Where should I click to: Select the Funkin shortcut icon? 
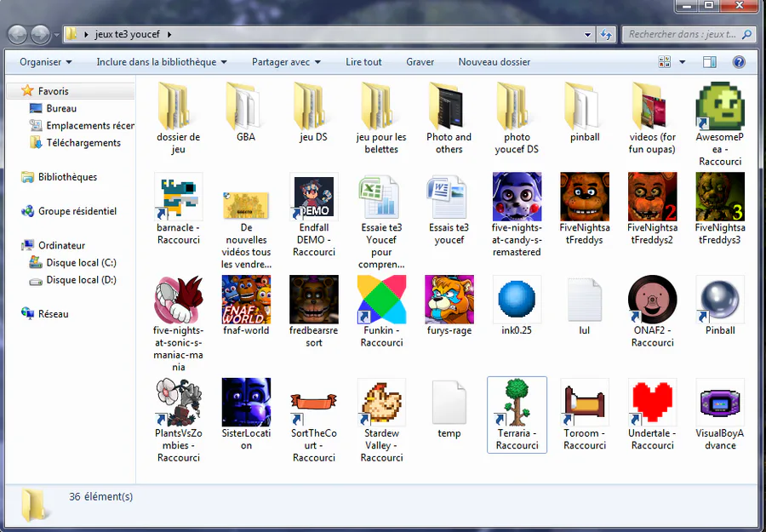point(381,300)
